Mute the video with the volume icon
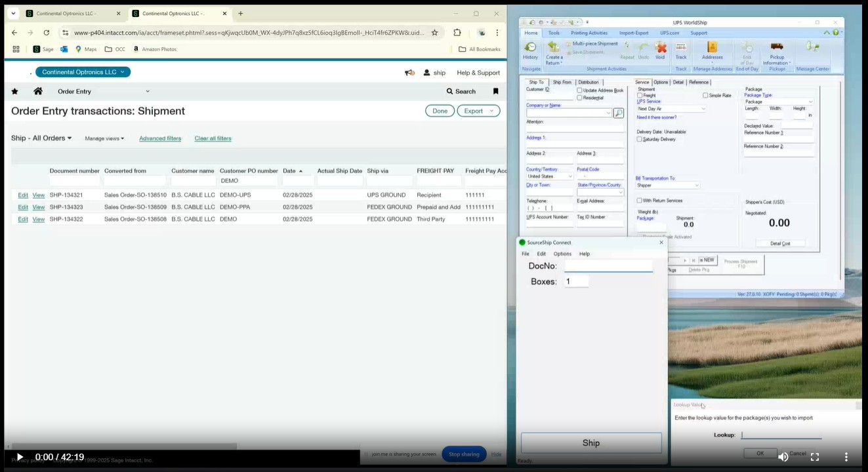Viewport: 868px width, 472px height. pyautogui.click(x=783, y=457)
